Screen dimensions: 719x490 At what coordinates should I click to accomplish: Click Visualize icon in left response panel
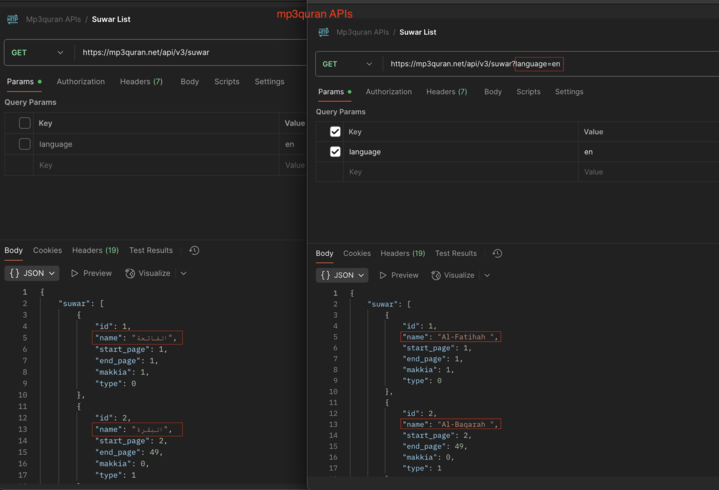click(130, 273)
